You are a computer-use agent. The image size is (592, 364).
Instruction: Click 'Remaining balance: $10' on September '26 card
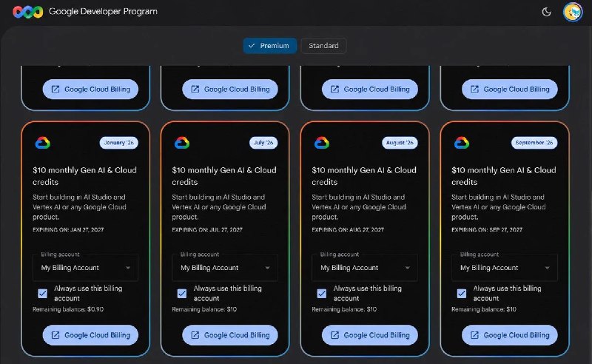(484, 309)
